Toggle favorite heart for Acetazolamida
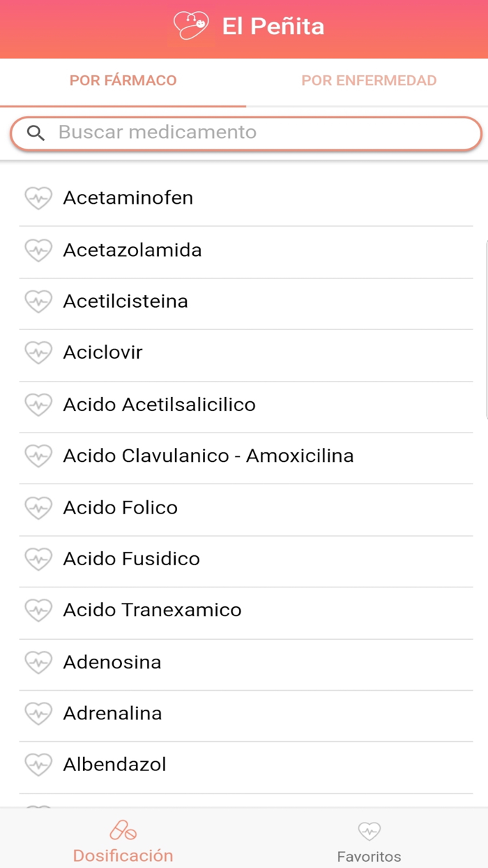Screen dimensions: 488x868 38,250
